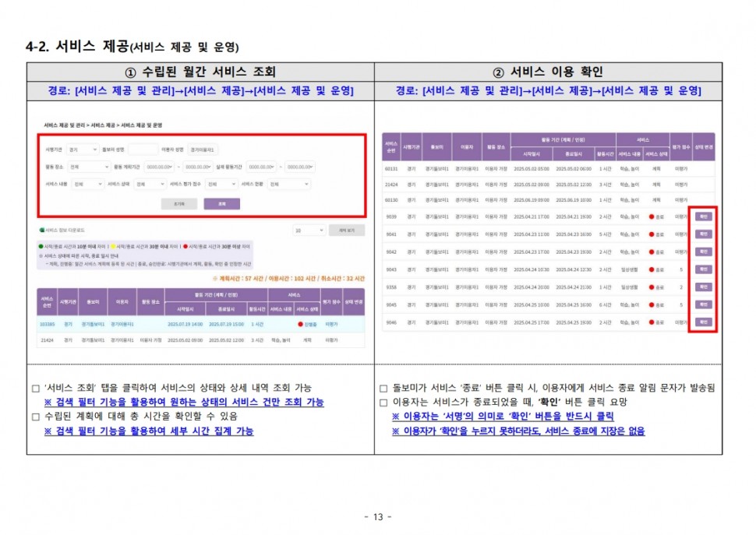Click the Excel icon for 서비스 정보 다운로드

pyautogui.click(x=41, y=231)
